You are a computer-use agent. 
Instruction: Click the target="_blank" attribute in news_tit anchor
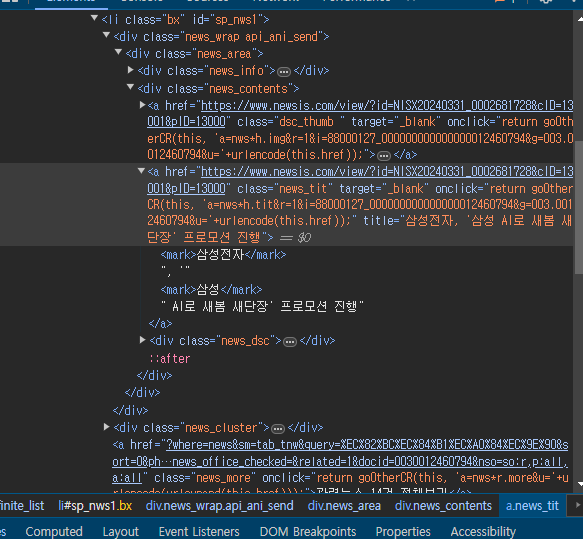(x=384, y=189)
